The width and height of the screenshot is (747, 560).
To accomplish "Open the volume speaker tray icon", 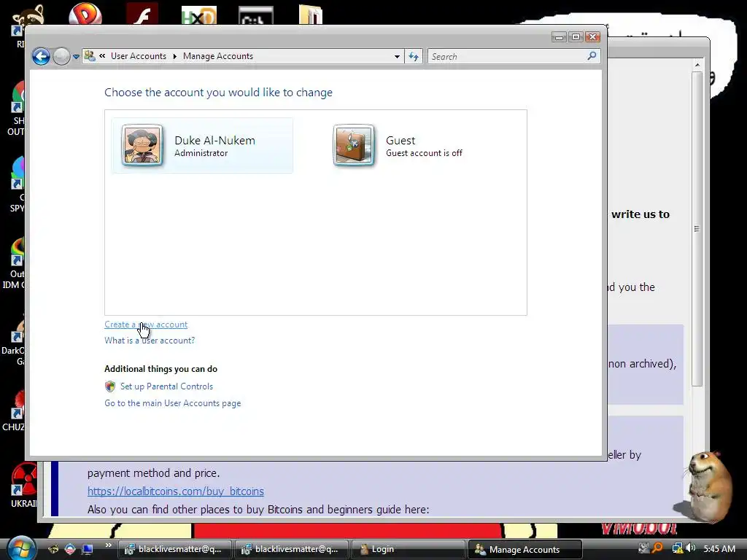I will 690,548.
